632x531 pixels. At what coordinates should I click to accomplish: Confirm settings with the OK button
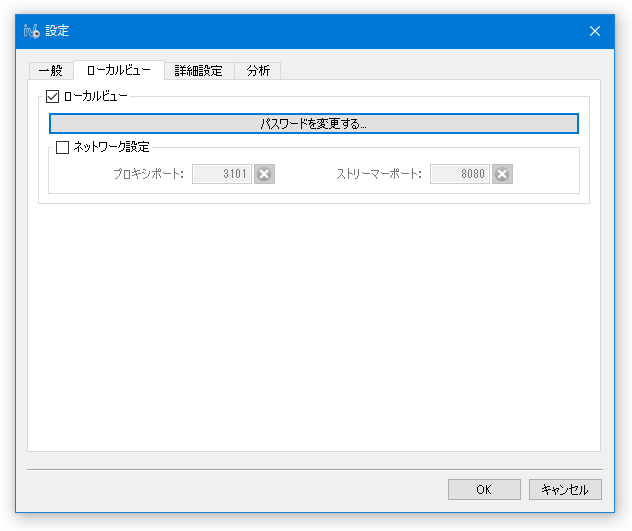pos(484,489)
